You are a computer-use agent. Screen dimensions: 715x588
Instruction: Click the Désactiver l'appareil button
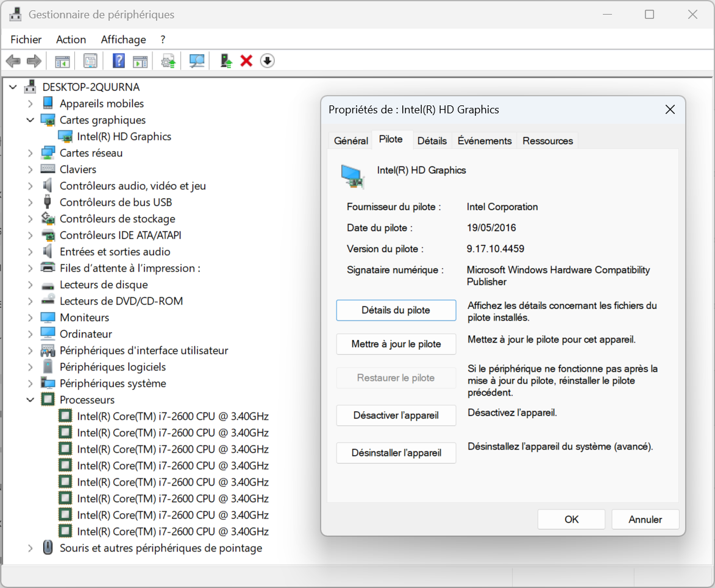tap(396, 415)
